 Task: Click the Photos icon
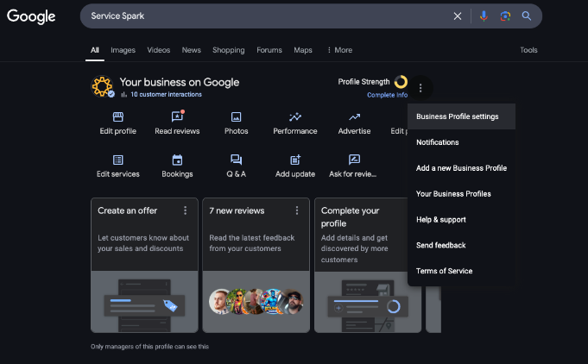pos(236,117)
